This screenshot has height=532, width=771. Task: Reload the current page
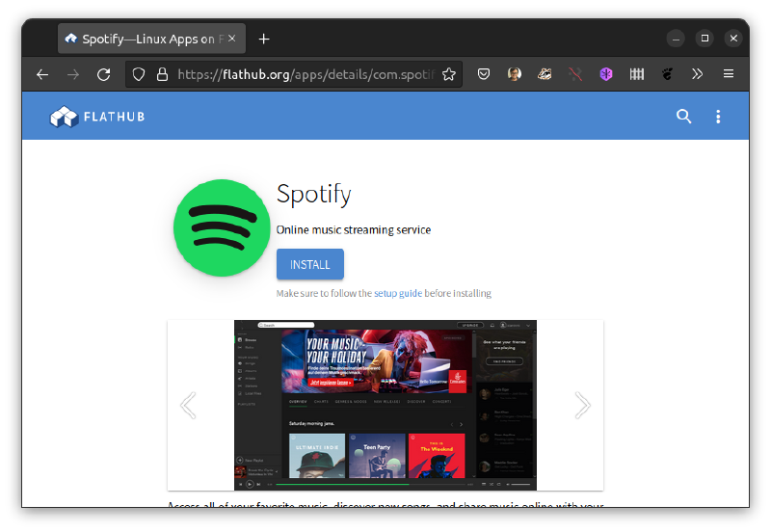pyautogui.click(x=103, y=74)
